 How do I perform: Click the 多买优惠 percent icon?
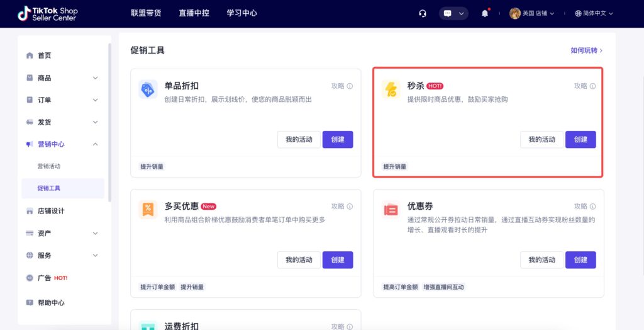[x=148, y=210]
